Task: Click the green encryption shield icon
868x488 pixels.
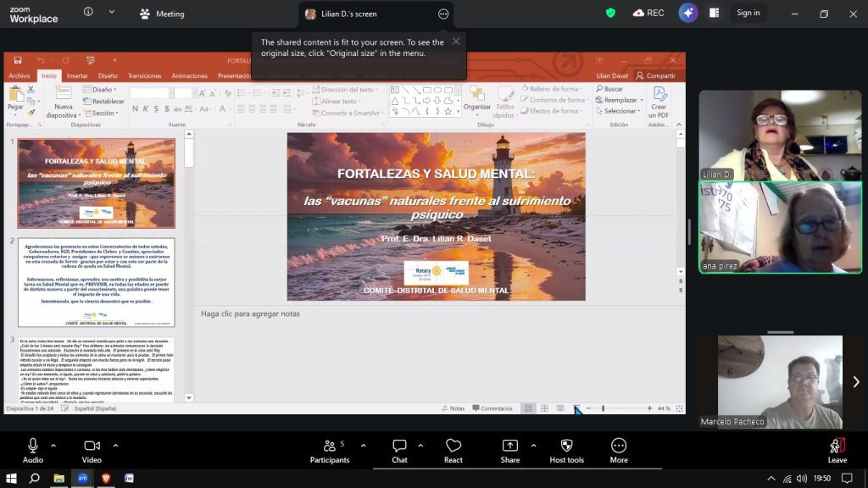Action: 610,13
